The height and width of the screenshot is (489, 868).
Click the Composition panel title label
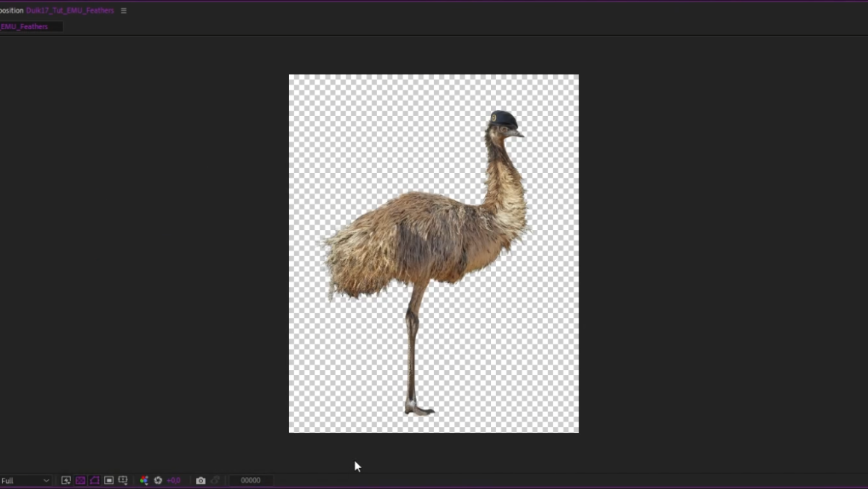click(x=11, y=10)
